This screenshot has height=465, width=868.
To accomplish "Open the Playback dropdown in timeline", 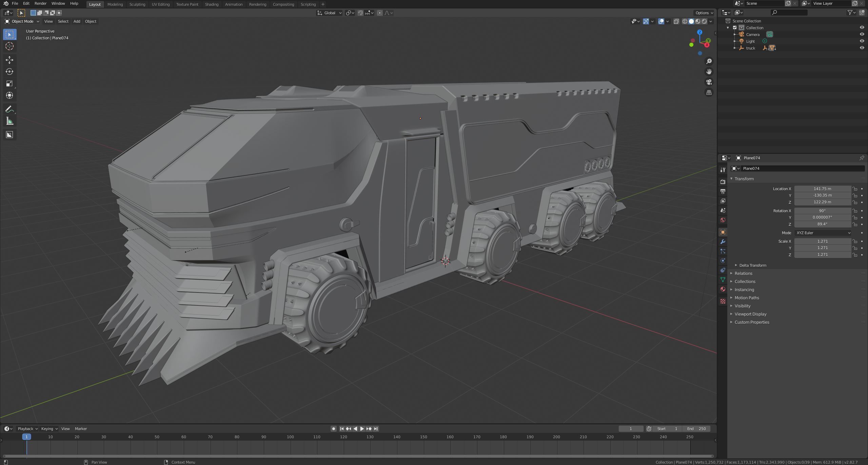I will (x=27, y=429).
